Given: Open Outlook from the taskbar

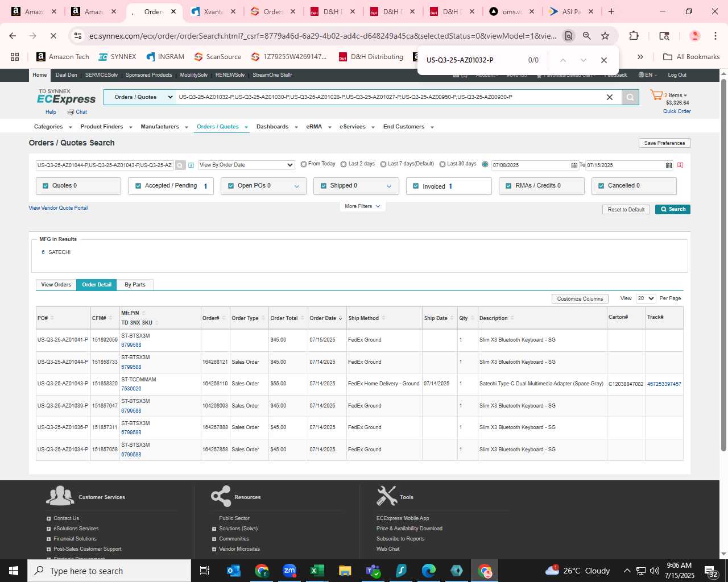Looking at the screenshot, I should point(234,571).
